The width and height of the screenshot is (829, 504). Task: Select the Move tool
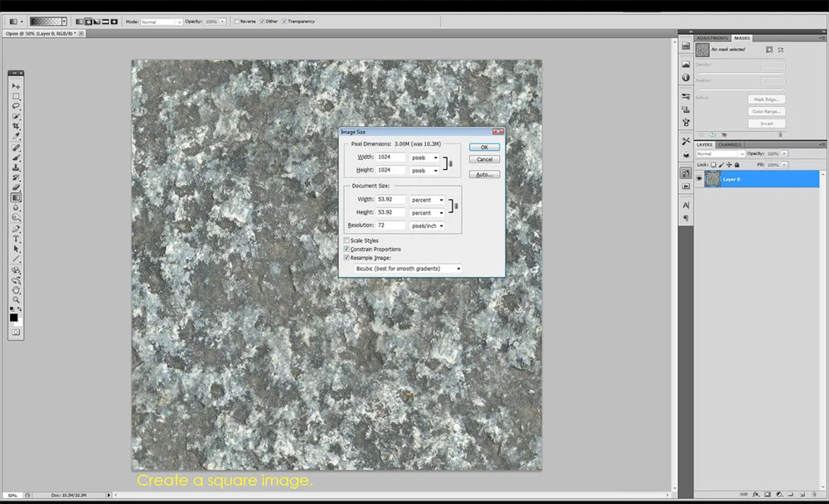16,85
